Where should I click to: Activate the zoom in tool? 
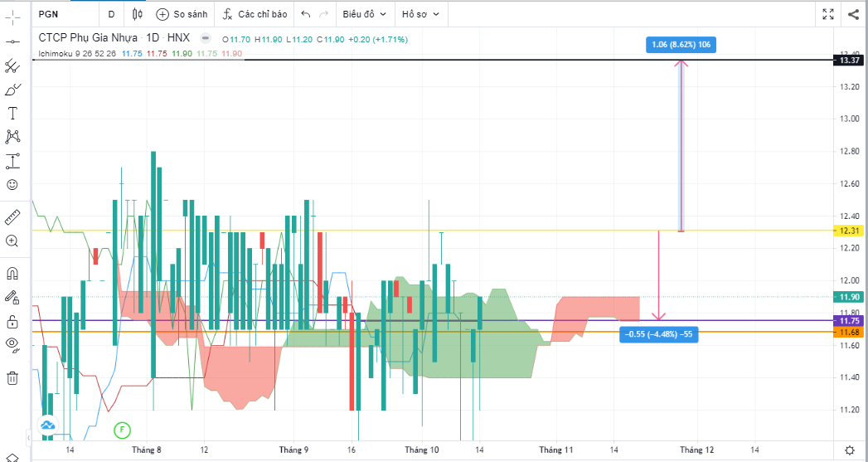[12, 241]
